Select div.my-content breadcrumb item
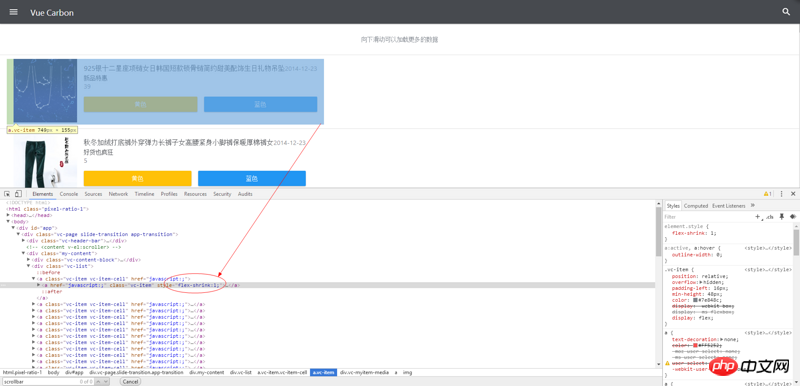 point(207,373)
